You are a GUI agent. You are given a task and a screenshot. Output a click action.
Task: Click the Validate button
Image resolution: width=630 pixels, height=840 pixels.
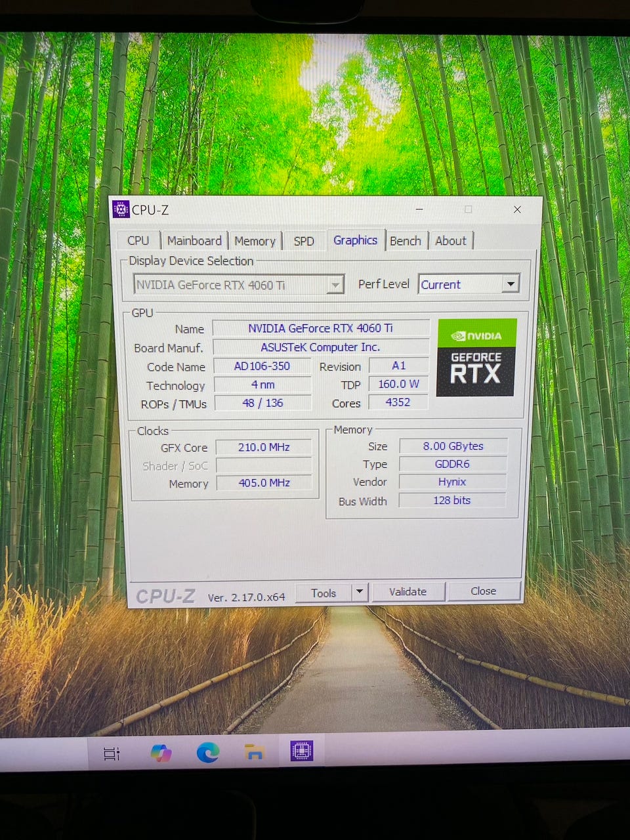pyautogui.click(x=408, y=591)
